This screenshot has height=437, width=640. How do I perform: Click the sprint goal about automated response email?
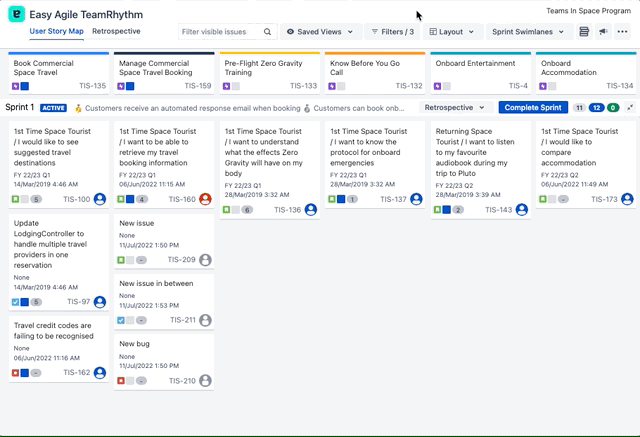(193, 108)
